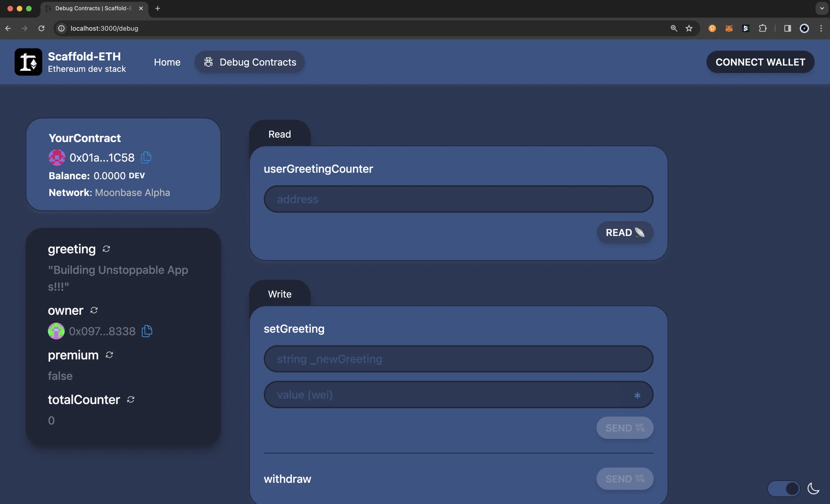Copy the owner address 0x097...8338
Image resolution: width=830 pixels, height=504 pixels.
(x=147, y=331)
